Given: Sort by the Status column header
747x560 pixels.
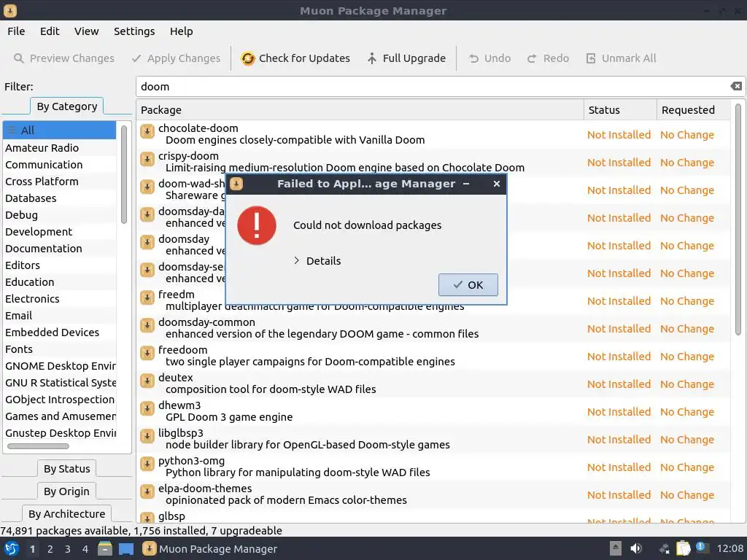Looking at the screenshot, I should tap(620, 110).
